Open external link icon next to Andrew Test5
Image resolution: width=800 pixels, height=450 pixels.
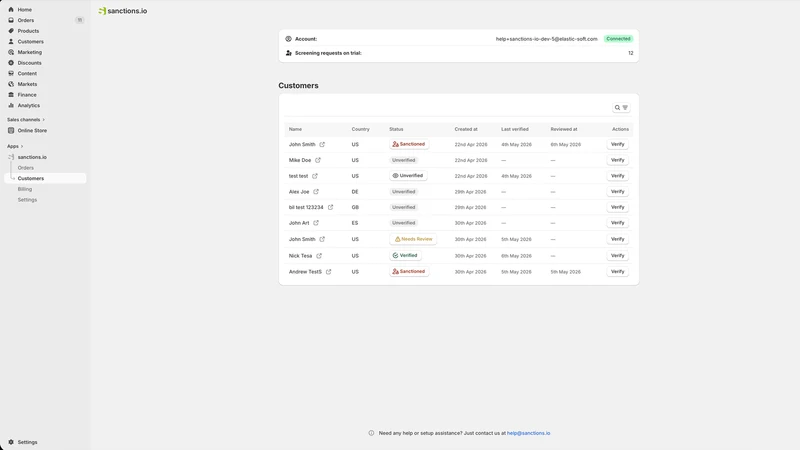point(329,272)
